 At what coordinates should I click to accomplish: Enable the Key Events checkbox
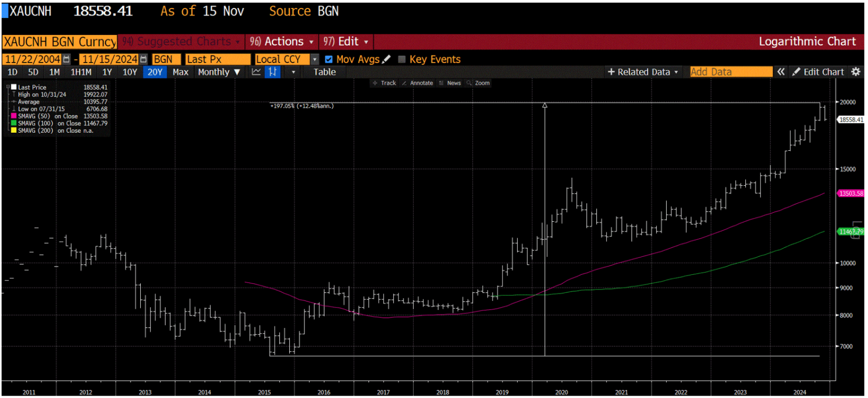click(402, 59)
